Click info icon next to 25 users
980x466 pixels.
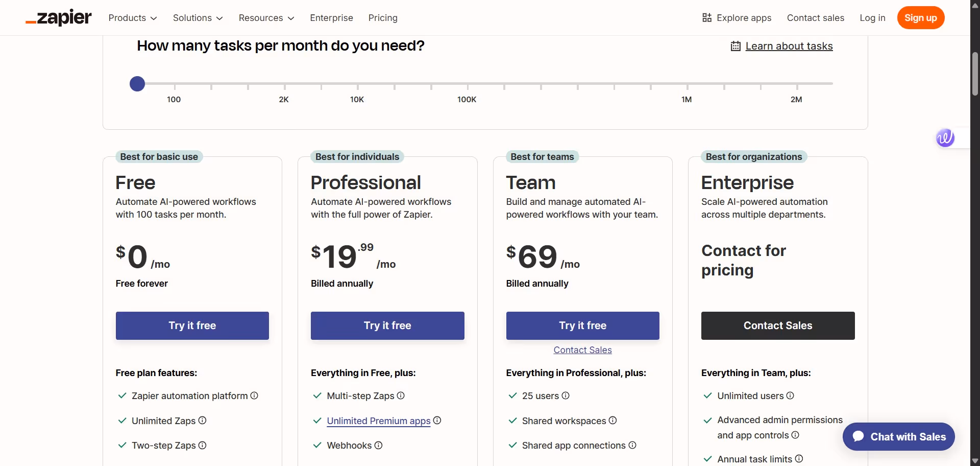coord(566,395)
